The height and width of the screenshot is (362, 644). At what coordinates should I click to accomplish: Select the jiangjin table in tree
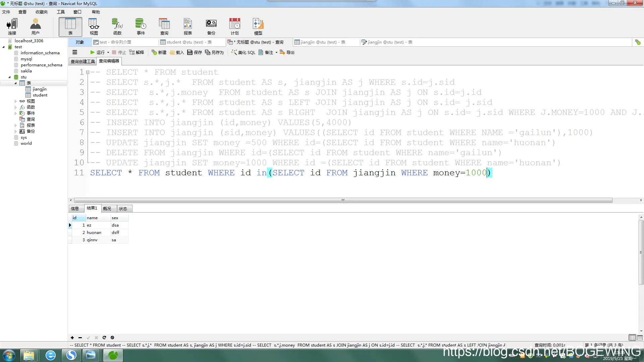40,89
